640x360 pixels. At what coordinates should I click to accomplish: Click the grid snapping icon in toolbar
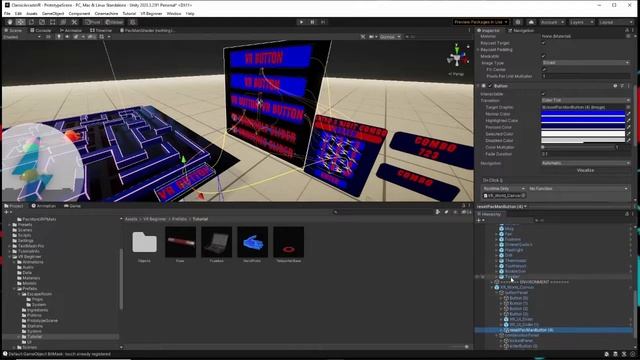pos(132,22)
